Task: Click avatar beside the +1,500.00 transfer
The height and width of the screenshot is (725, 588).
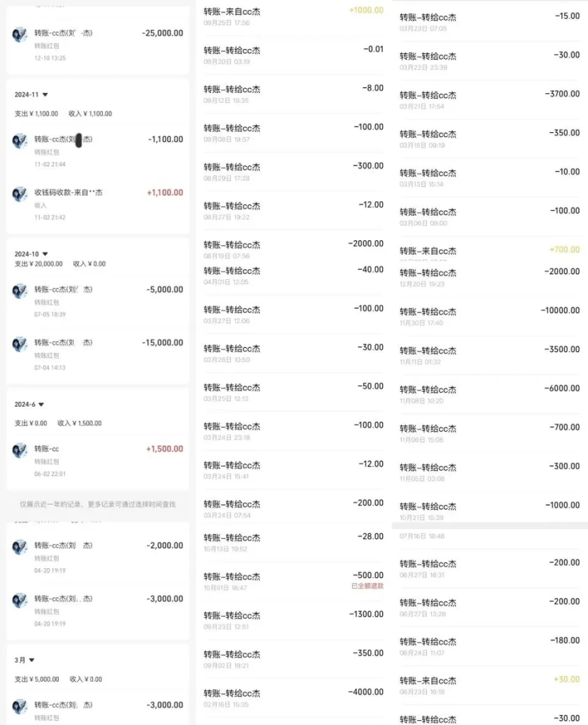Action: (20, 450)
